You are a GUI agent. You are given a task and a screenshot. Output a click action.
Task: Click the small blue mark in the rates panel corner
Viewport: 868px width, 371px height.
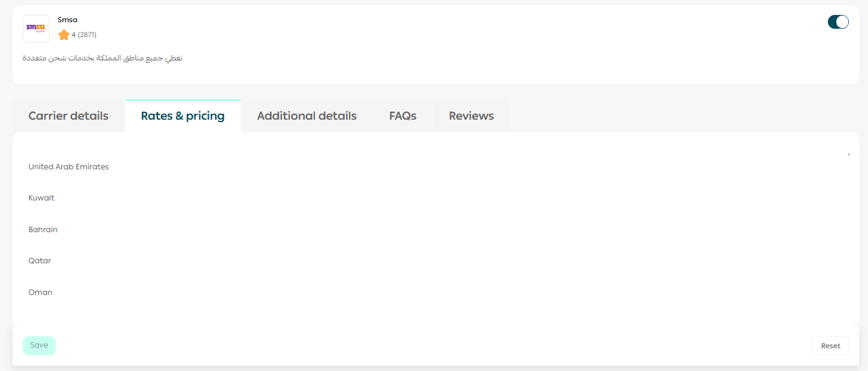(x=849, y=154)
